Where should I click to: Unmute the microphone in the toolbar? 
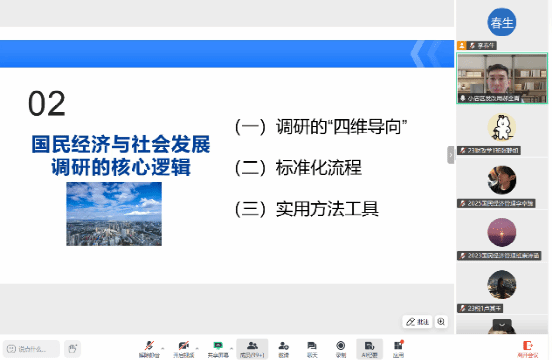pos(149,349)
